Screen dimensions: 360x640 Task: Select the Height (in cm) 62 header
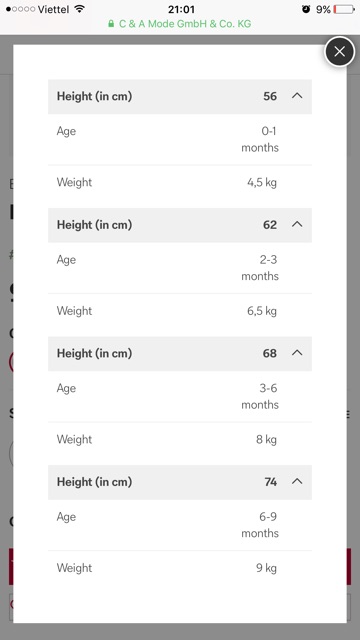[180, 225]
